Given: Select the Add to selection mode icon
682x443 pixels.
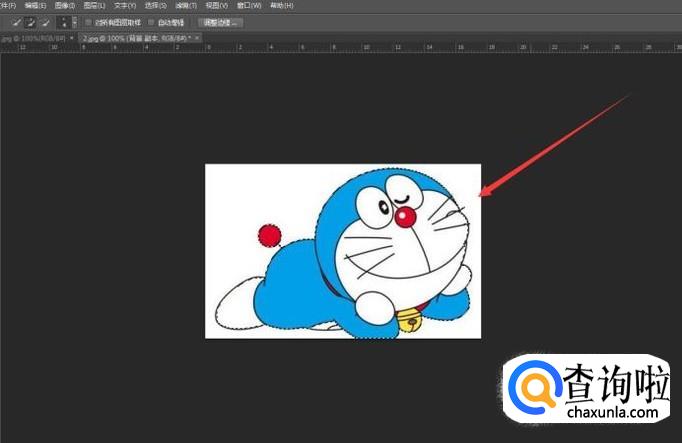Looking at the screenshot, I should coord(30,22).
